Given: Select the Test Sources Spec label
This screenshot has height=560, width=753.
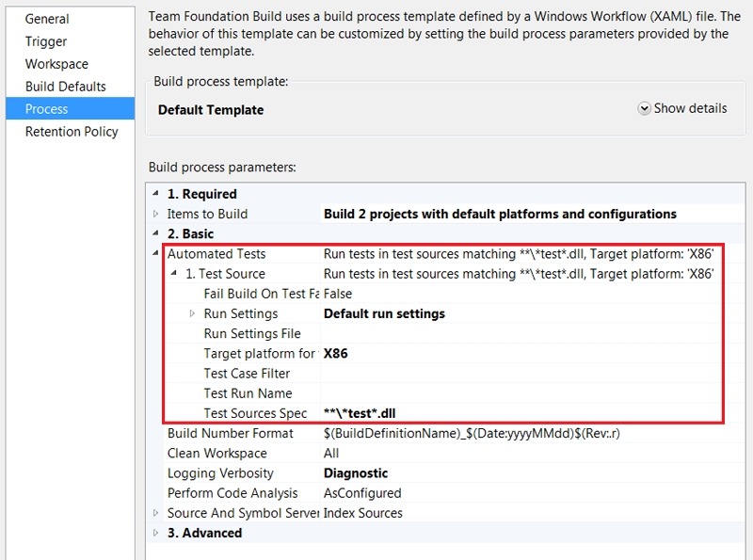Looking at the screenshot, I should click(255, 413).
